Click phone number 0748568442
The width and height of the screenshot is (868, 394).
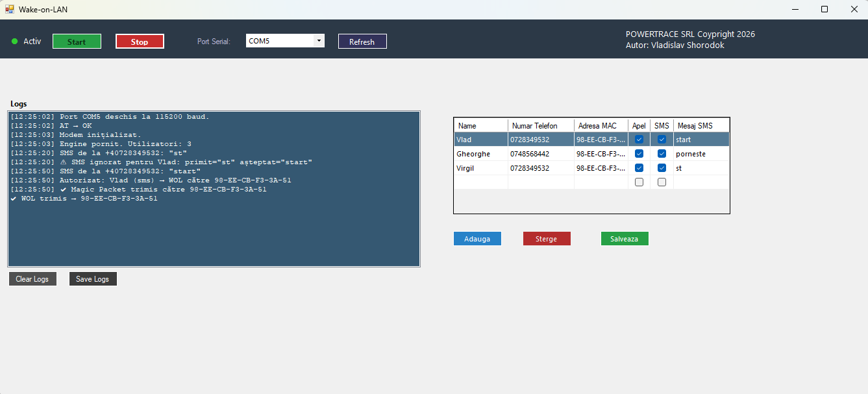[x=541, y=154]
